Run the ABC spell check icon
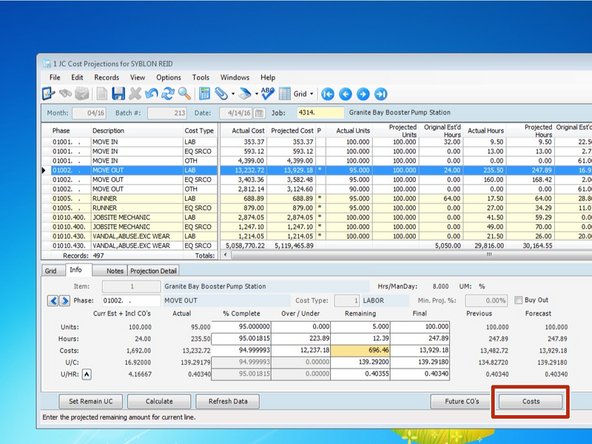The image size is (592, 444). coord(267,94)
